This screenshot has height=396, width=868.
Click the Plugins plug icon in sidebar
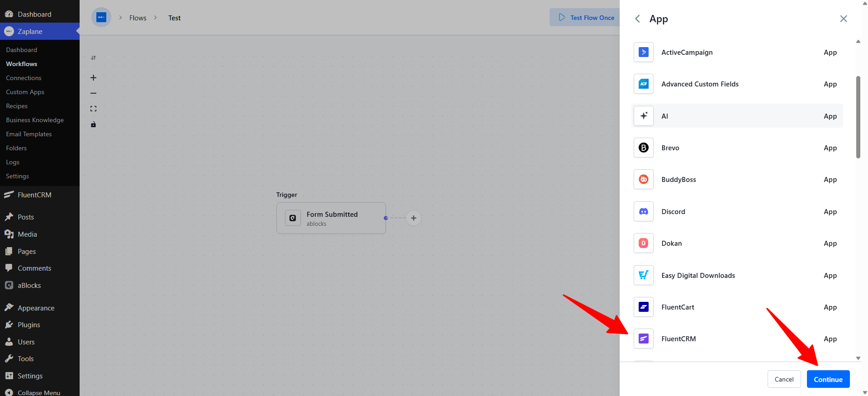point(9,324)
